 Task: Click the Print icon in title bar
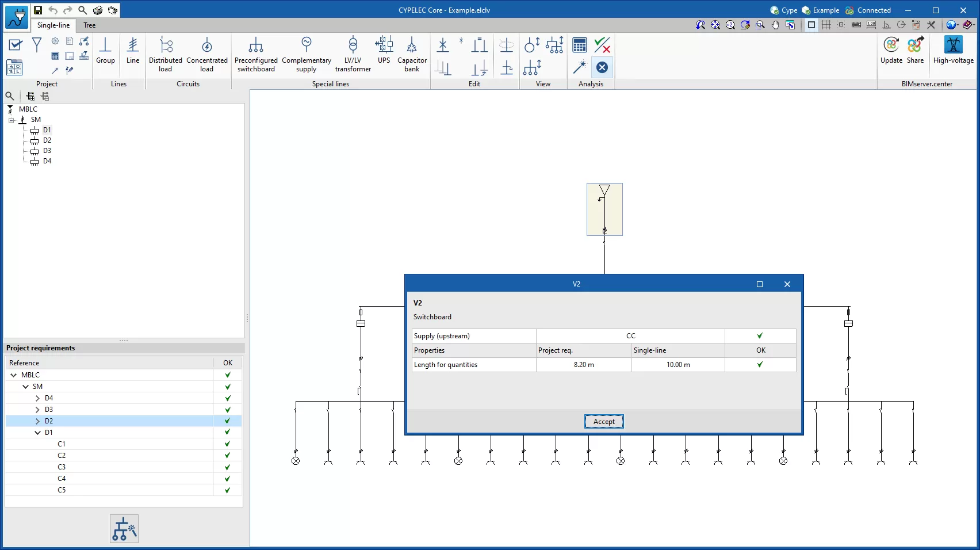point(98,10)
